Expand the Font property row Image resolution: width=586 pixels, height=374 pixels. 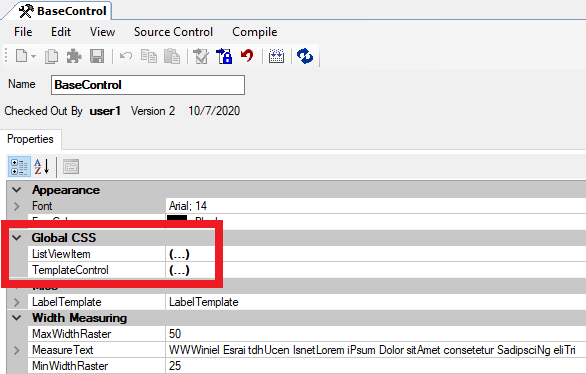click(16, 206)
